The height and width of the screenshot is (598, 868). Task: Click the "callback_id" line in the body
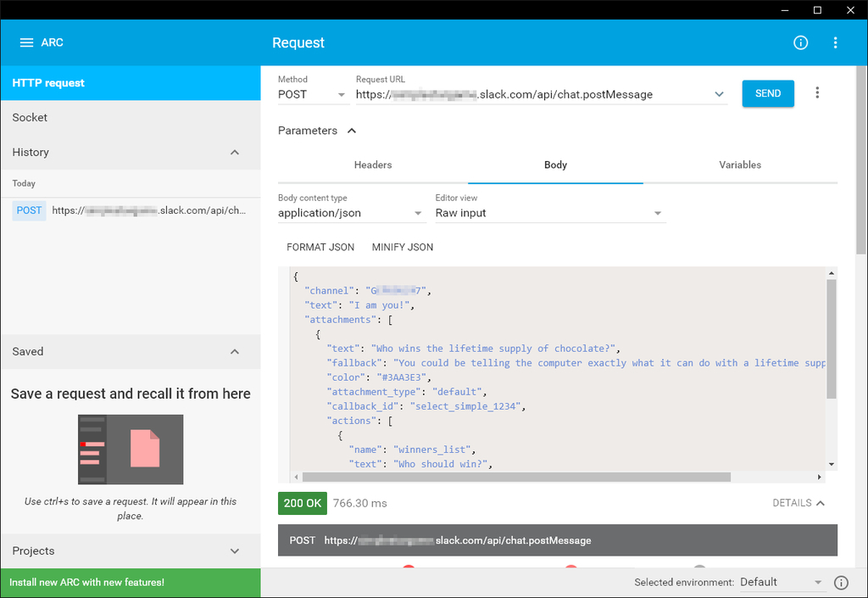point(426,406)
